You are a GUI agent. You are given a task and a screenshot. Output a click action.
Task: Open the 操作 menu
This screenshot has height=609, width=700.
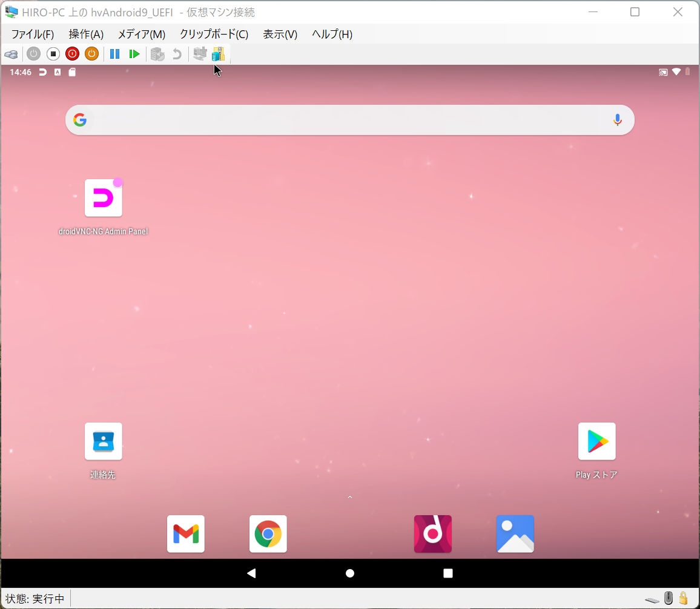pyautogui.click(x=86, y=35)
